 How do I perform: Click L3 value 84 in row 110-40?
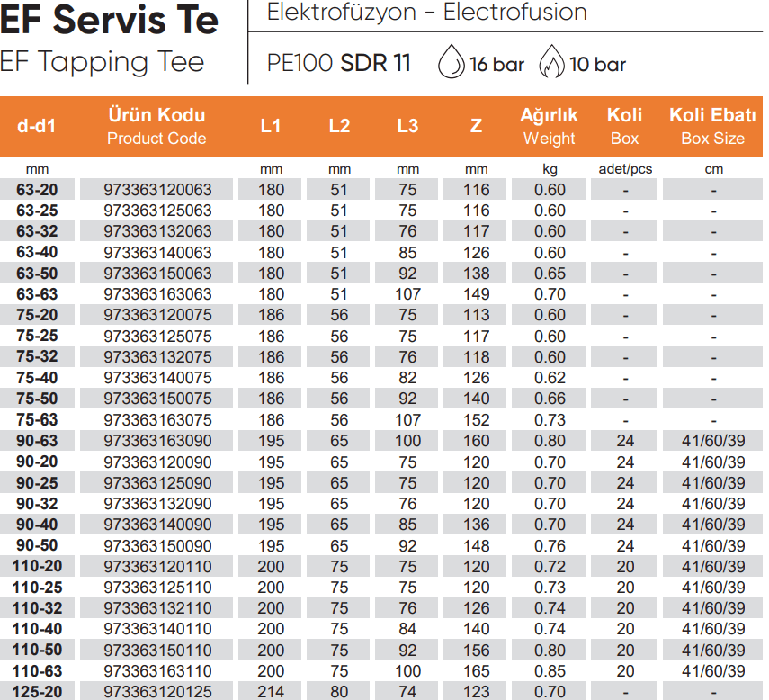pos(407,629)
